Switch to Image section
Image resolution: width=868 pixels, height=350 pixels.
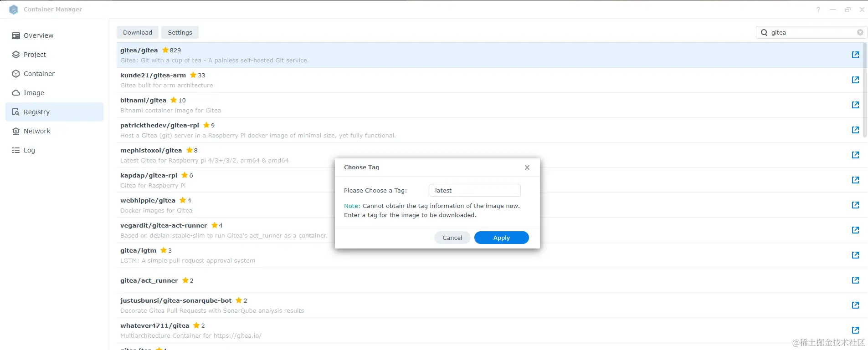pyautogui.click(x=54, y=93)
